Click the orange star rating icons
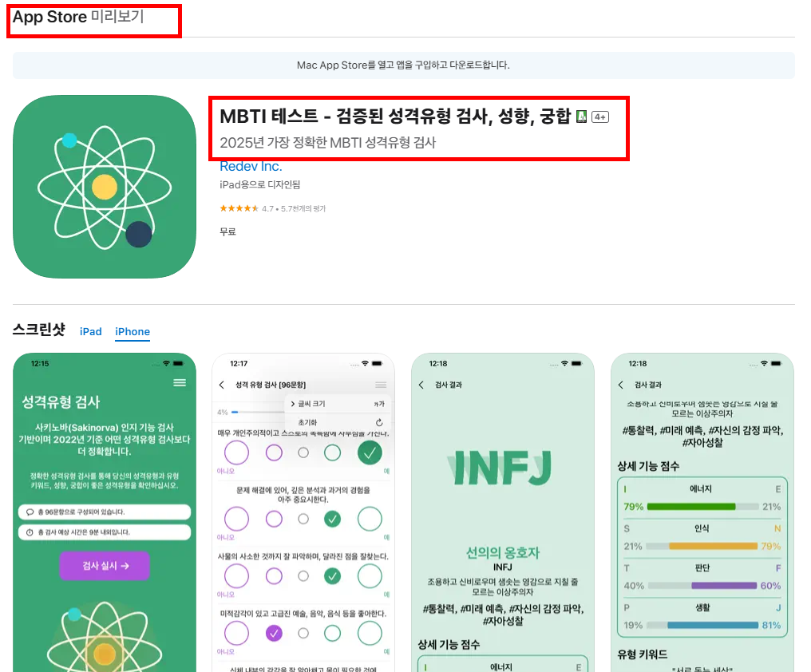Image resolution: width=811 pixels, height=672 pixels. (x=239, y=208)
